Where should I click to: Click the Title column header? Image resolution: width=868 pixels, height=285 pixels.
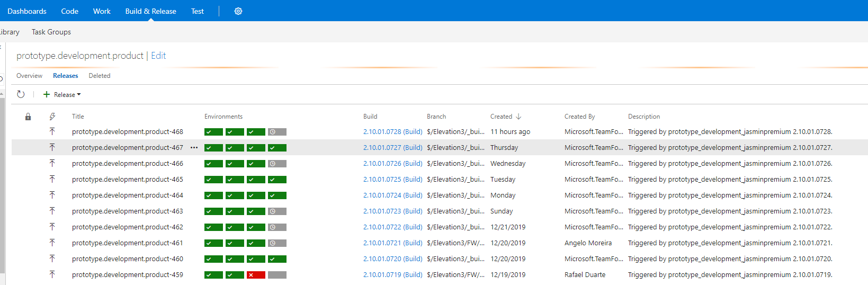tap(78, 117)
